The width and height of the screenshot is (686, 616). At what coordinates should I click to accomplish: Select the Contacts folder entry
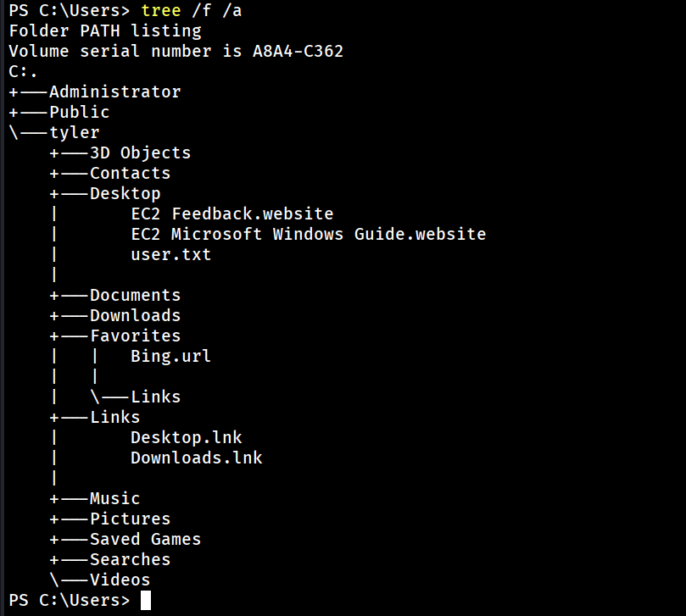(x=130, y=173)
